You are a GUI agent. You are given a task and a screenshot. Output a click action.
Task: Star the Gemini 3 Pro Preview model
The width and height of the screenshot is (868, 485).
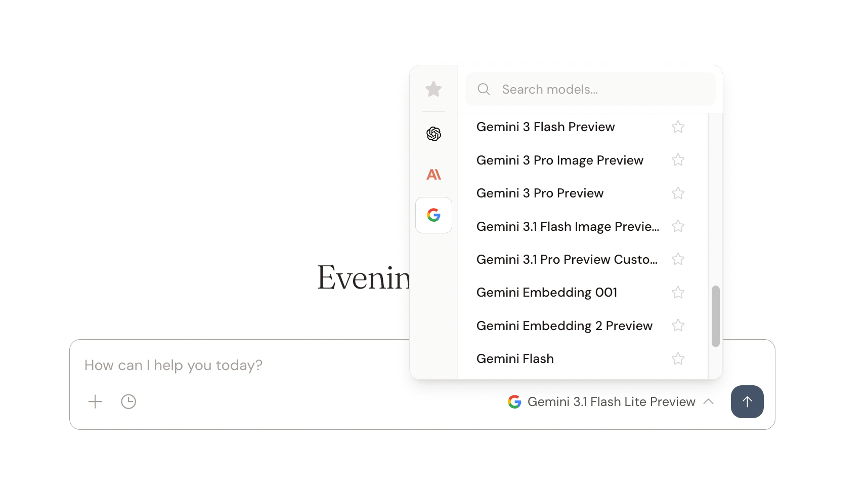click(678, 193)
